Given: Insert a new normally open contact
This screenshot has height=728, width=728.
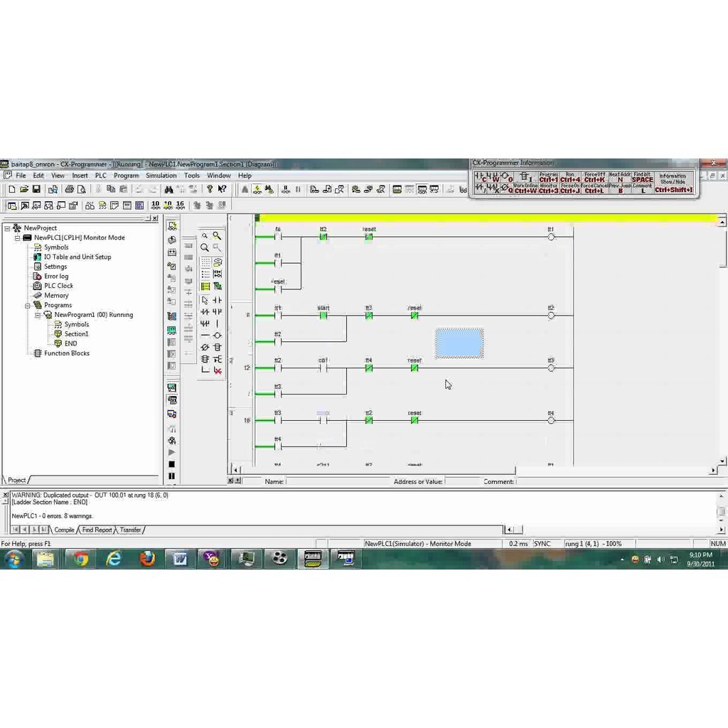Looking at the screenshot, I should 217,301.
